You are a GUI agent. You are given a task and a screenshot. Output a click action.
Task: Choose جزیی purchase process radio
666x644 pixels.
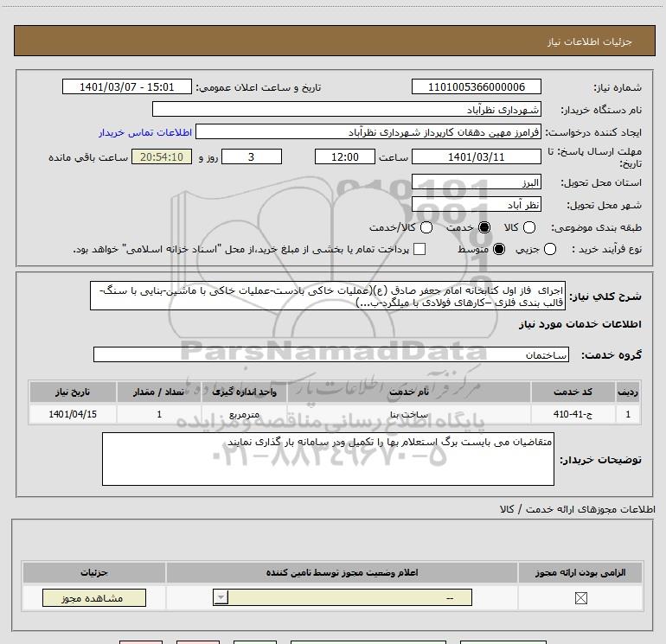click(549, 249)
